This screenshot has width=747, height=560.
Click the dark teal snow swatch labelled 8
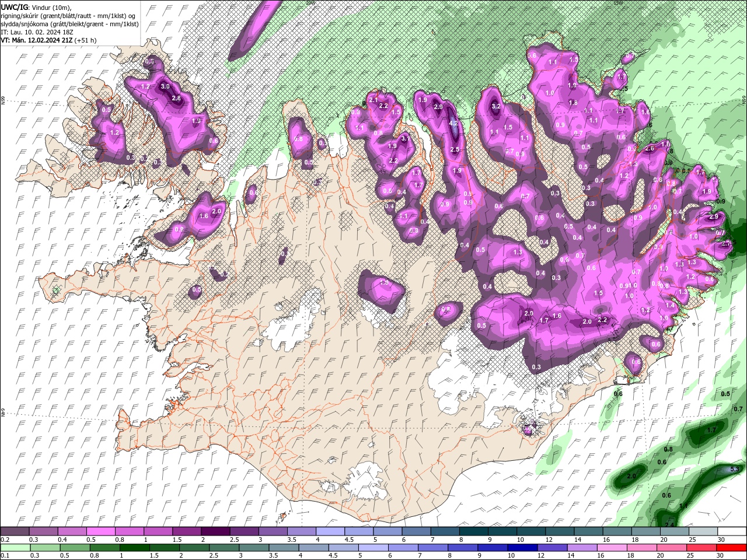tap(474, 531)
